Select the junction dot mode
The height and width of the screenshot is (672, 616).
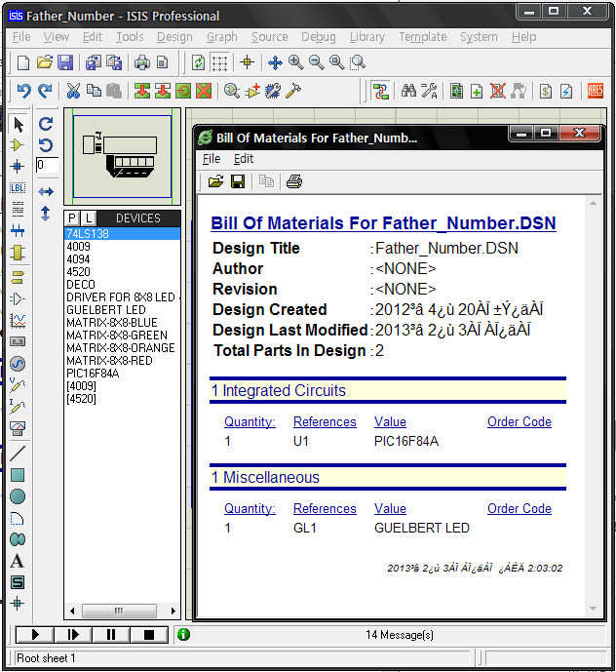[x=18, y=166]
